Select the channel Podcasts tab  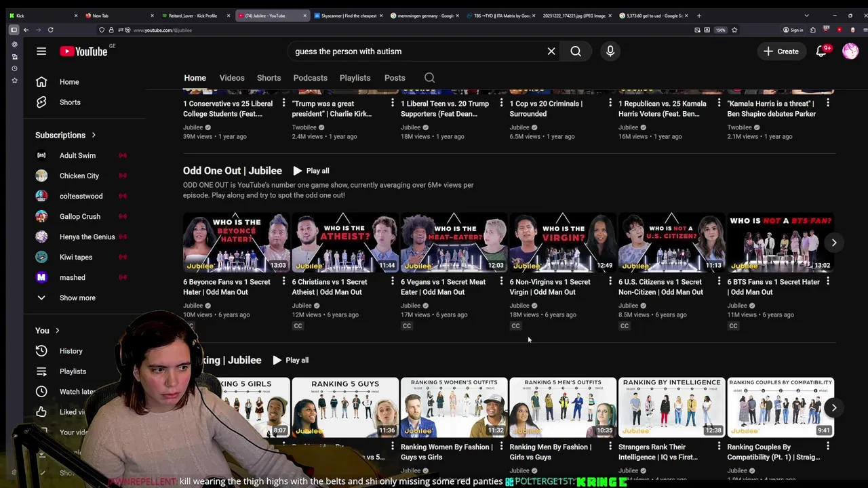pyautogui.click(x=310, y=78)
